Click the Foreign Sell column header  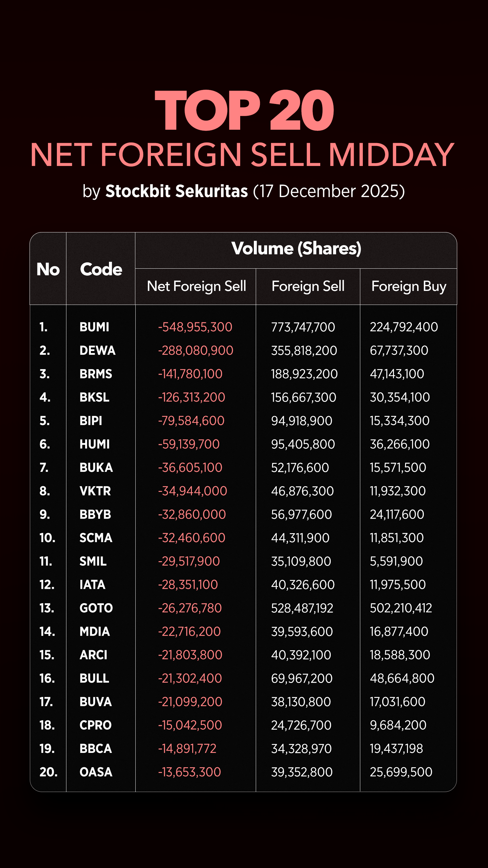(x=308, y=286)
